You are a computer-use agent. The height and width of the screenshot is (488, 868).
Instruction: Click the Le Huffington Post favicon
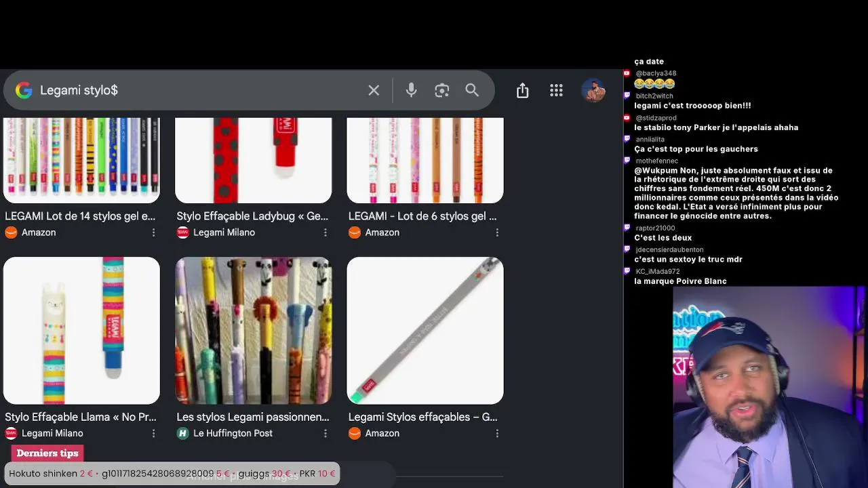click(x=182, y=433)
